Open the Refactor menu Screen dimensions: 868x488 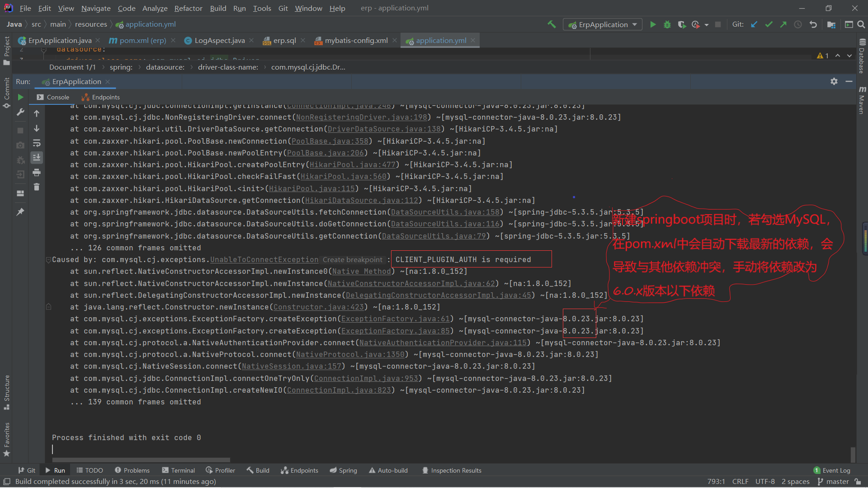pyautogui.click(x=188, y=8)
